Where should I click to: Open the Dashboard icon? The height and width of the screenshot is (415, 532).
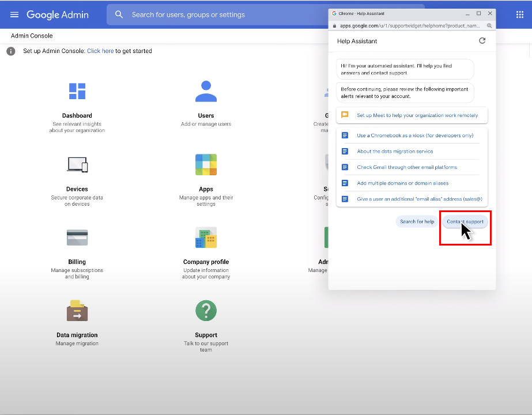point(77,91)
